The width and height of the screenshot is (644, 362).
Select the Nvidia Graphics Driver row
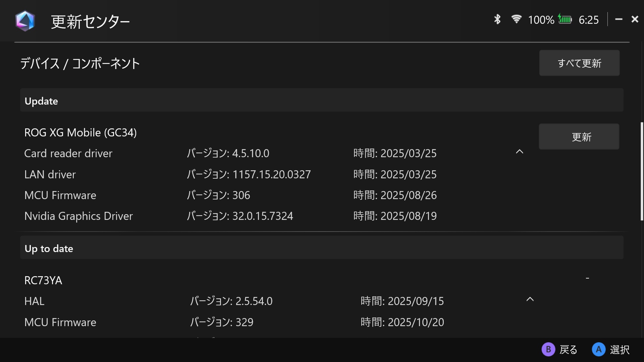78,216
